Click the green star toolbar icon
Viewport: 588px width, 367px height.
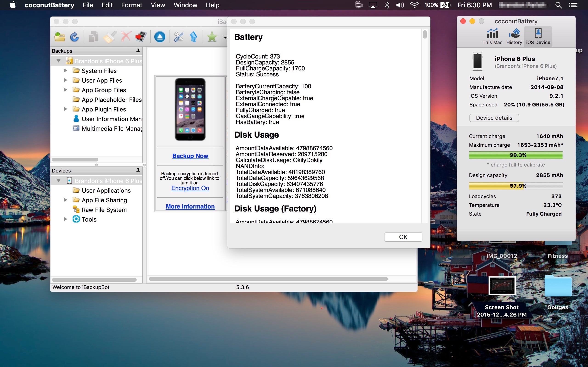[x=212, y=37]
